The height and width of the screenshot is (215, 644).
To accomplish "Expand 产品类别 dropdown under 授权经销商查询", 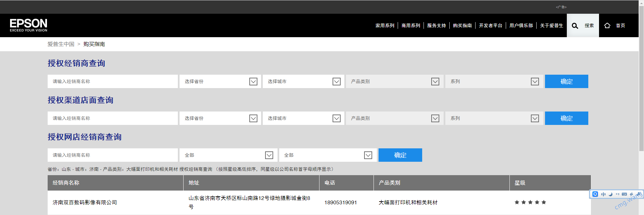I will [x=435, y=81].
